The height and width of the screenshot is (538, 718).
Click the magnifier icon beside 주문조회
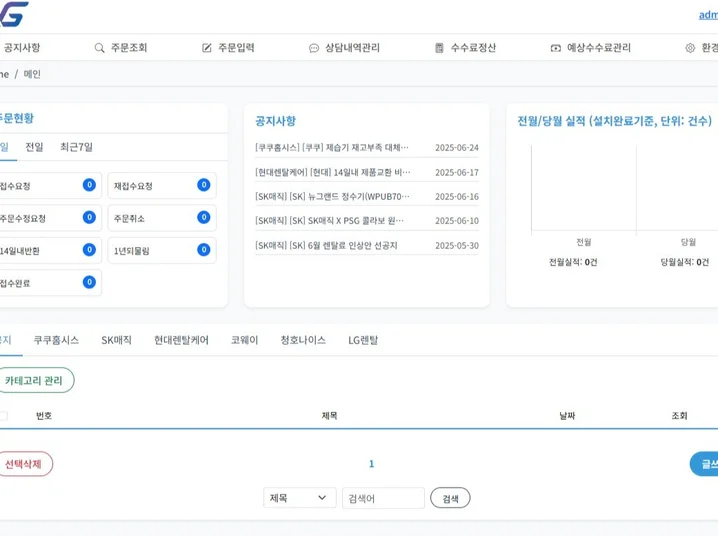[99, 48]
